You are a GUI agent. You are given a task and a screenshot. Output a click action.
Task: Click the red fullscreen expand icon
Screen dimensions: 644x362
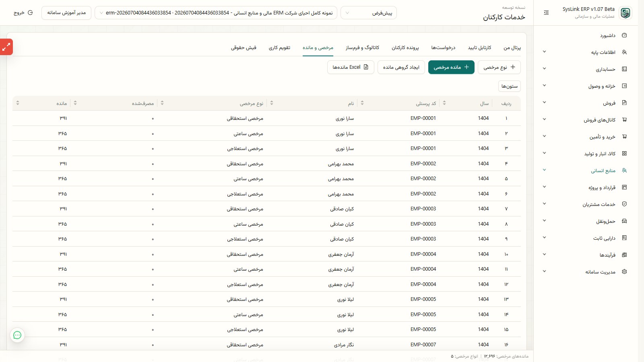6,47
